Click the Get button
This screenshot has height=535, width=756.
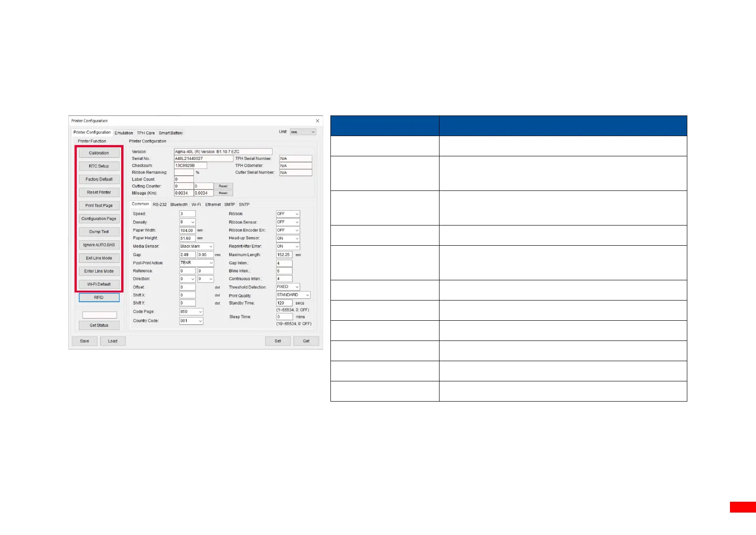tap(306, 341)
